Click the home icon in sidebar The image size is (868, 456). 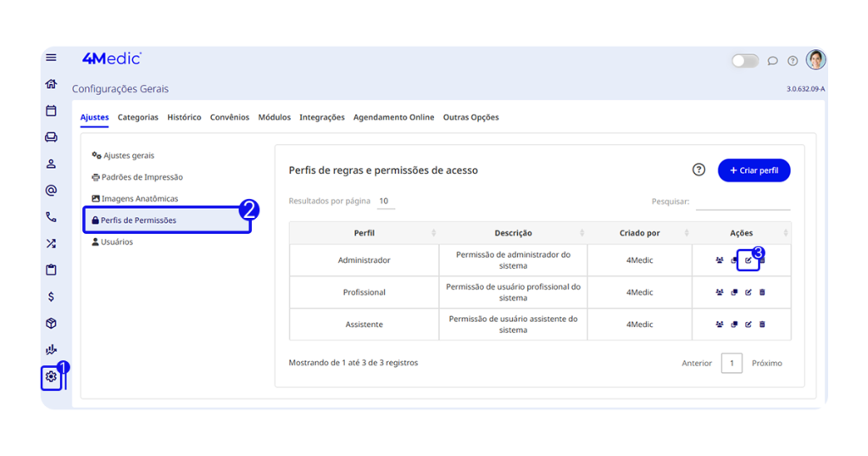(51, 84)
